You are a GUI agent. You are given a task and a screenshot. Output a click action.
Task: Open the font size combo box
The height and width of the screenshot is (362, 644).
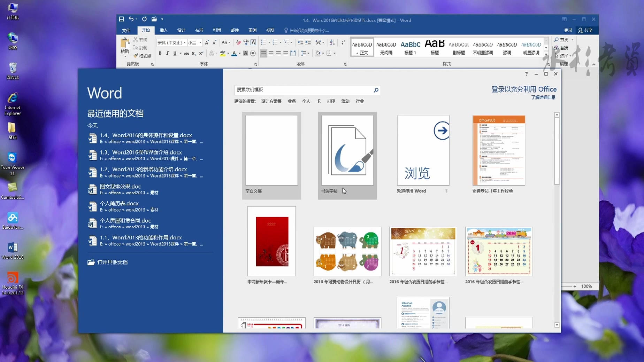pyautogui.click(x=194, y=42)
